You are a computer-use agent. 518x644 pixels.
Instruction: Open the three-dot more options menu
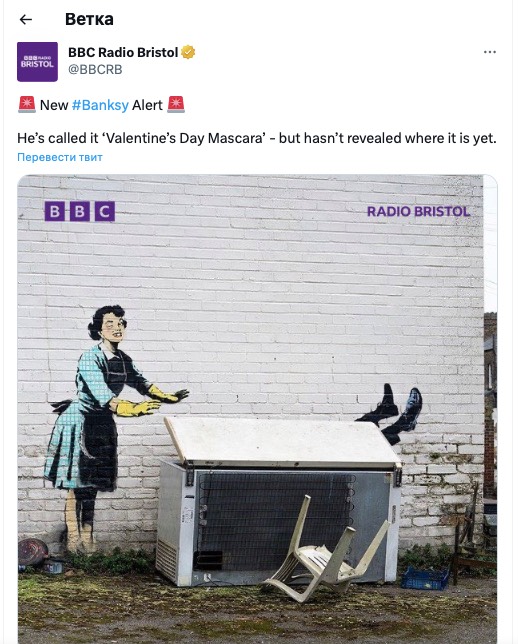(x=490, y=52)
